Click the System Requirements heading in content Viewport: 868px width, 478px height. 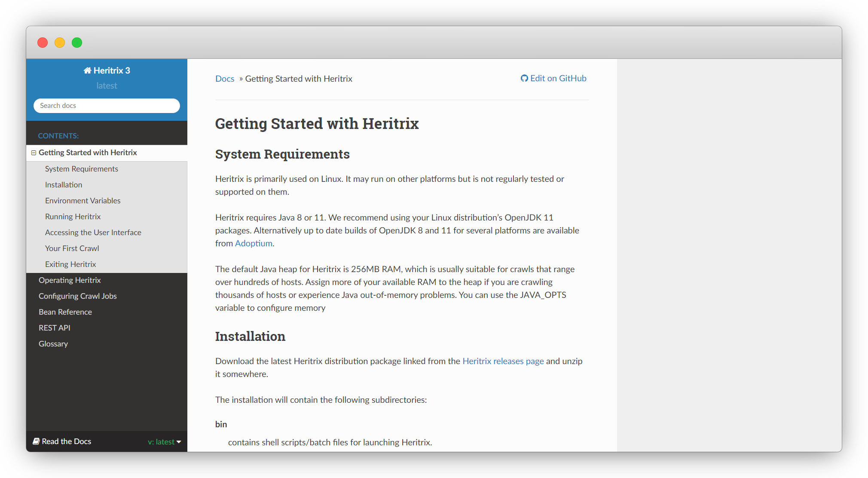[x=282, y=154]
